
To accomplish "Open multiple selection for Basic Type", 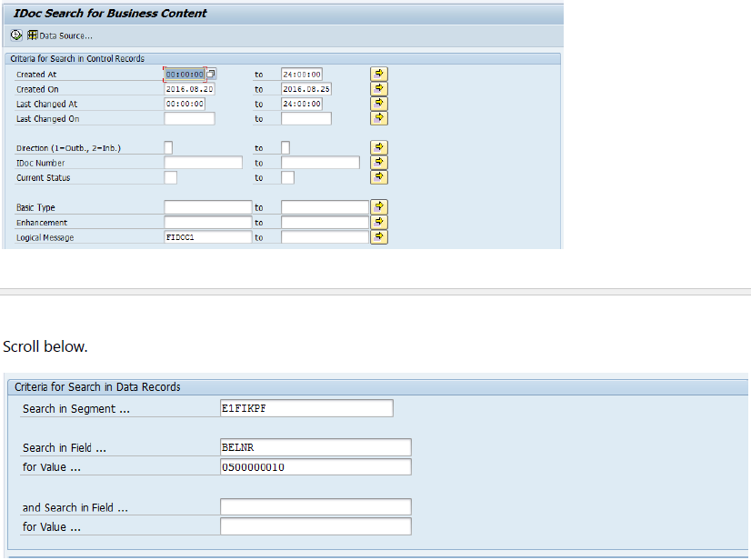I will [379, 207].
